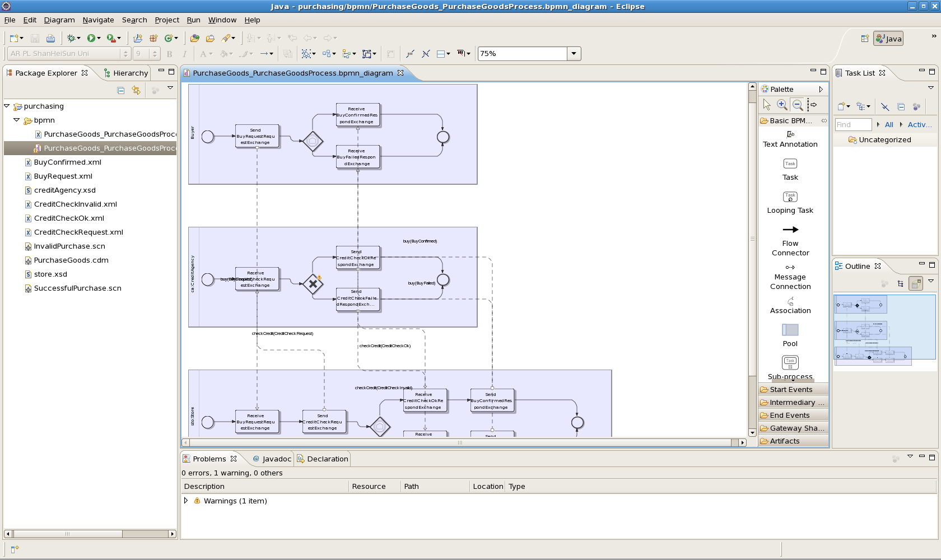
Task: Switch Outline to tree view mode
Action: 900,283
